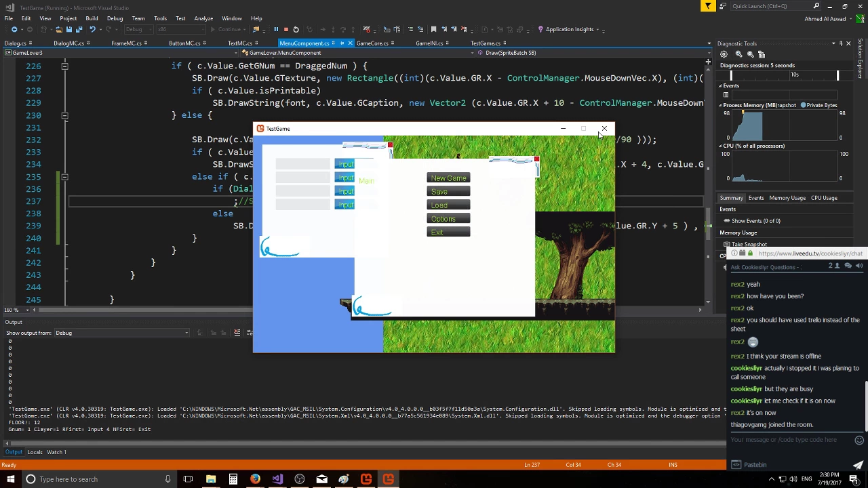Open the Debug menu
This screenshot has height=488, width=868.
click(115, 18)
